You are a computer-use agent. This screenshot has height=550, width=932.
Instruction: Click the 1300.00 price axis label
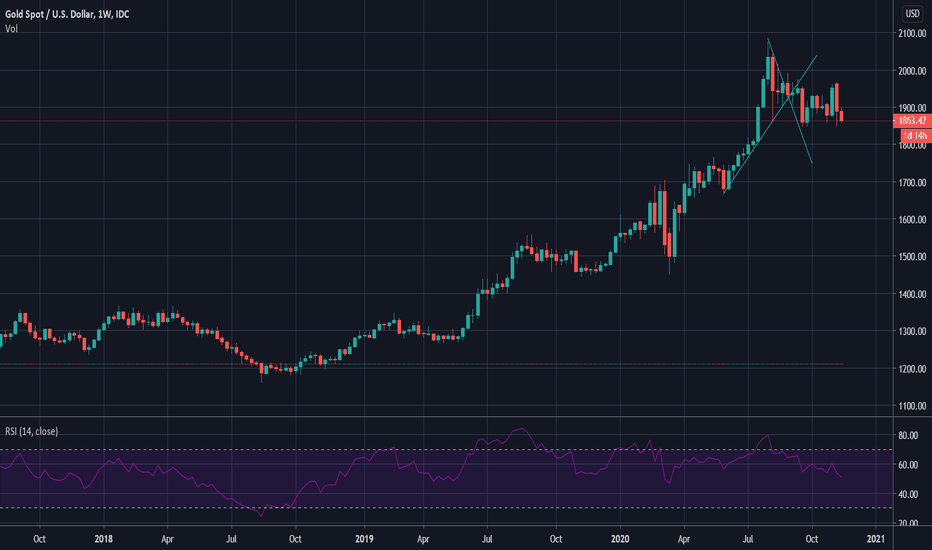click(x=912, y=331)
